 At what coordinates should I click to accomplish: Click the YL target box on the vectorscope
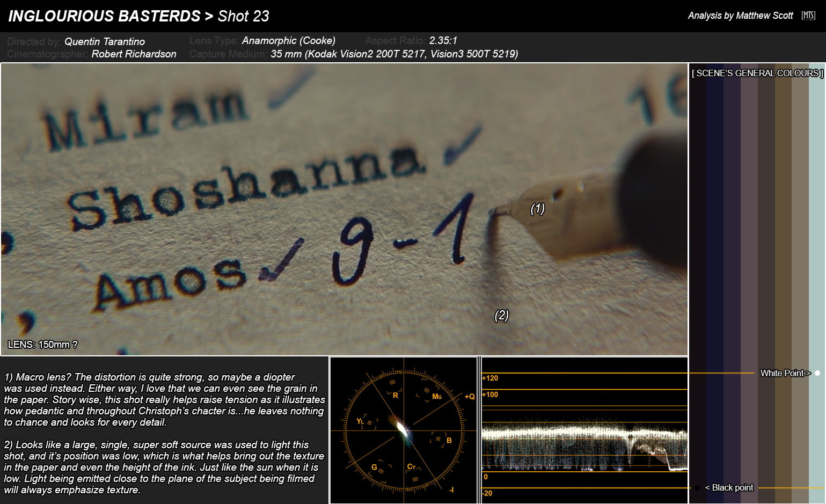(x=369, y=423)
